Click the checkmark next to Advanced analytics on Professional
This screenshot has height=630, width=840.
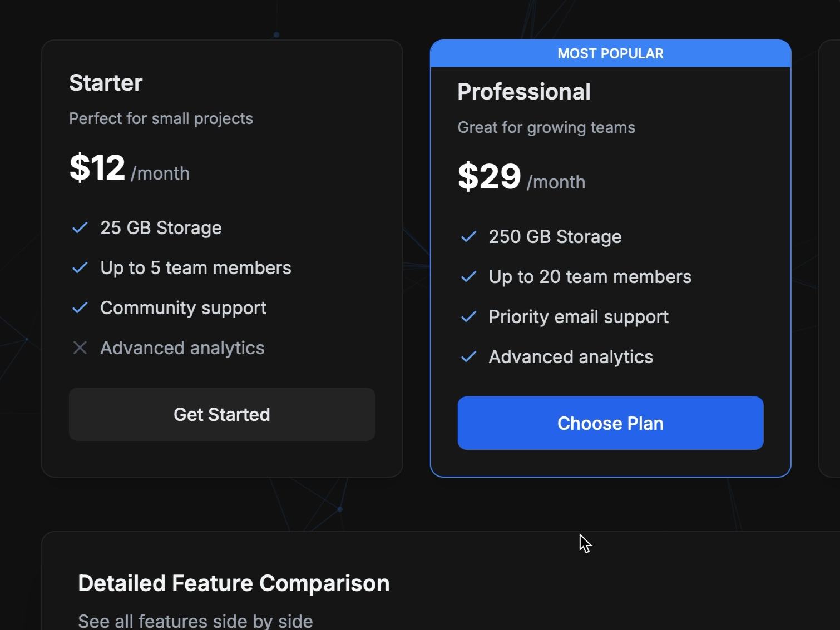469,356
